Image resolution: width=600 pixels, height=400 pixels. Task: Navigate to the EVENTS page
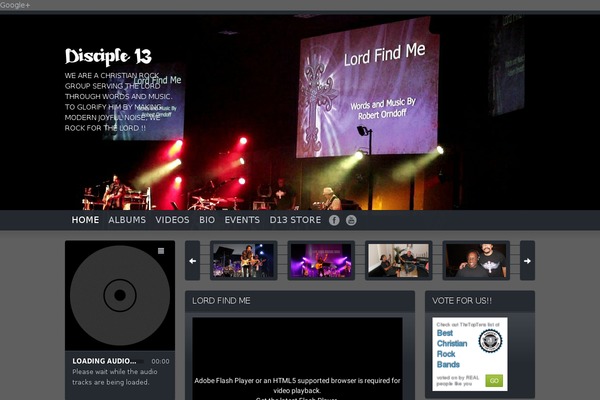pos(242,220)
